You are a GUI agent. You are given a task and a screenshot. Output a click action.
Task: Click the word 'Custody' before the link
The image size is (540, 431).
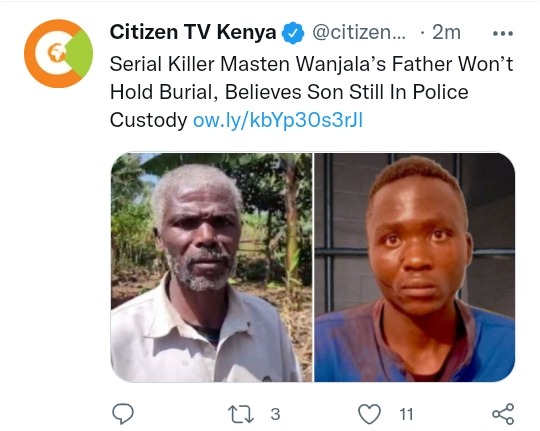click(148, 121)
